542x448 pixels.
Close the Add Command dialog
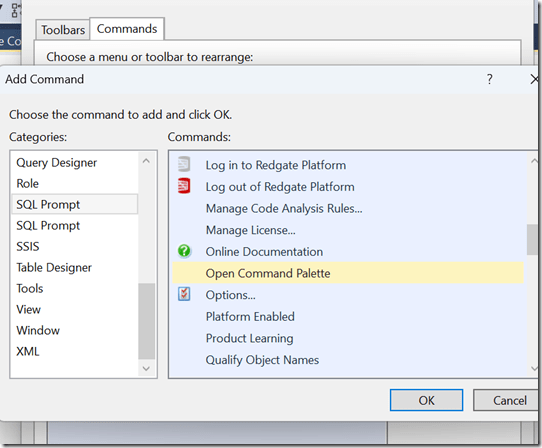[x=534, y=79]
